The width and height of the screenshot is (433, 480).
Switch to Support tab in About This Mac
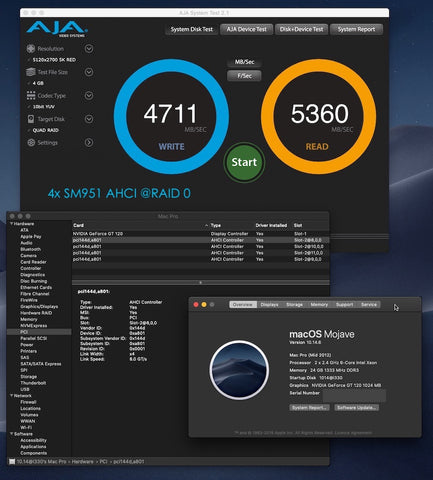[x=344, y=305]
